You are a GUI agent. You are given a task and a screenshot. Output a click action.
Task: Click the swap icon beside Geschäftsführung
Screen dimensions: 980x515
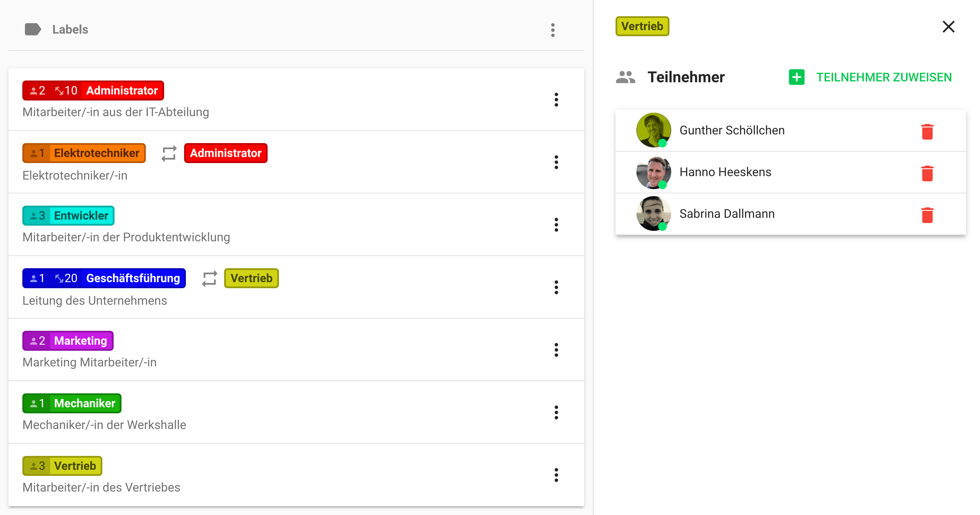209,278
